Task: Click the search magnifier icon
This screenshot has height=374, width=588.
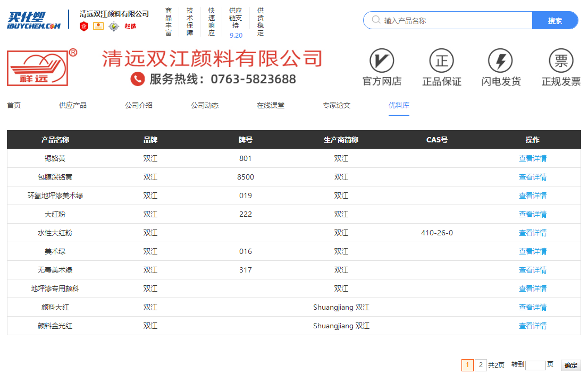Action: click(376, 20)
